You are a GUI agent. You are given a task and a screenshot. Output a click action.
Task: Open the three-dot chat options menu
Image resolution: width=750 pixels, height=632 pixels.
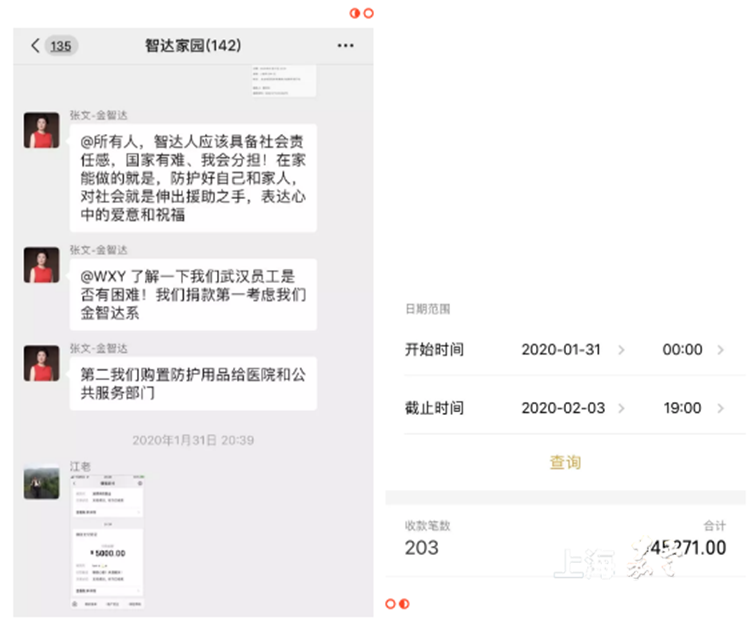tap(345, 45)
